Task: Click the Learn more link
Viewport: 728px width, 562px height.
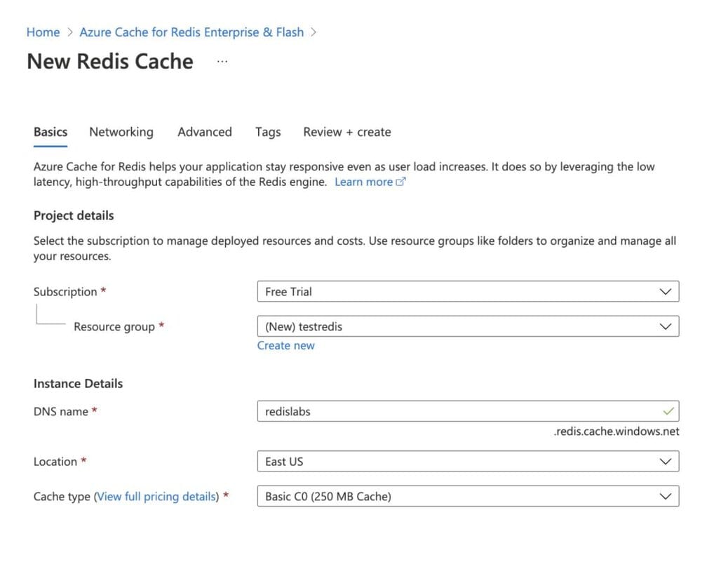Action: click(x=363, y=181)
